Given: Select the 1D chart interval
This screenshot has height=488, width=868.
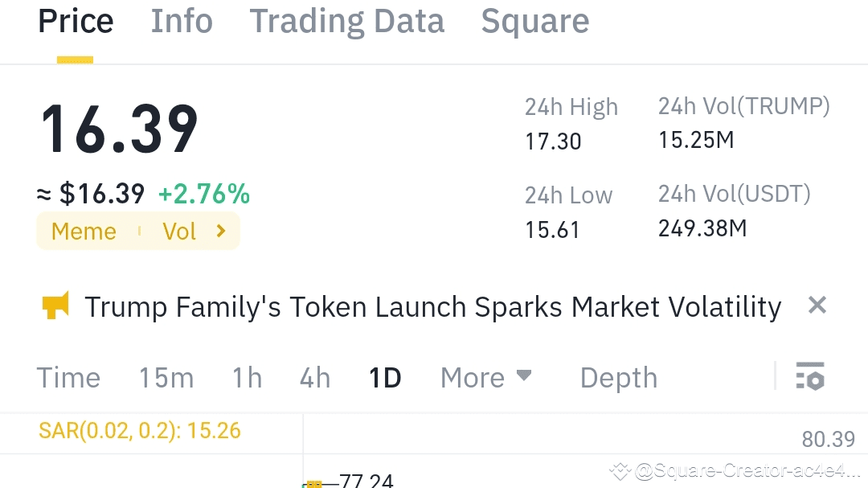Looking at the screenshot, I should point(385,378).
